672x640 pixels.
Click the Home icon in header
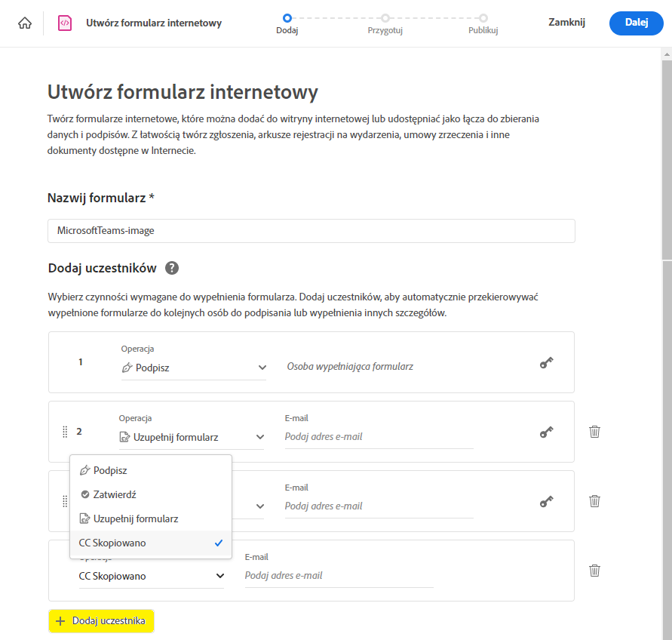tap(25, 23)
